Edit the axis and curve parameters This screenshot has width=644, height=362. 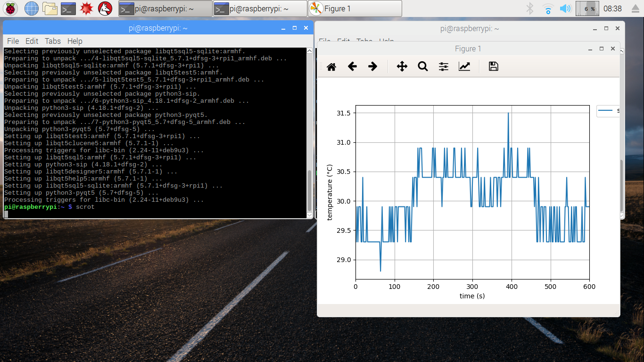465,66
